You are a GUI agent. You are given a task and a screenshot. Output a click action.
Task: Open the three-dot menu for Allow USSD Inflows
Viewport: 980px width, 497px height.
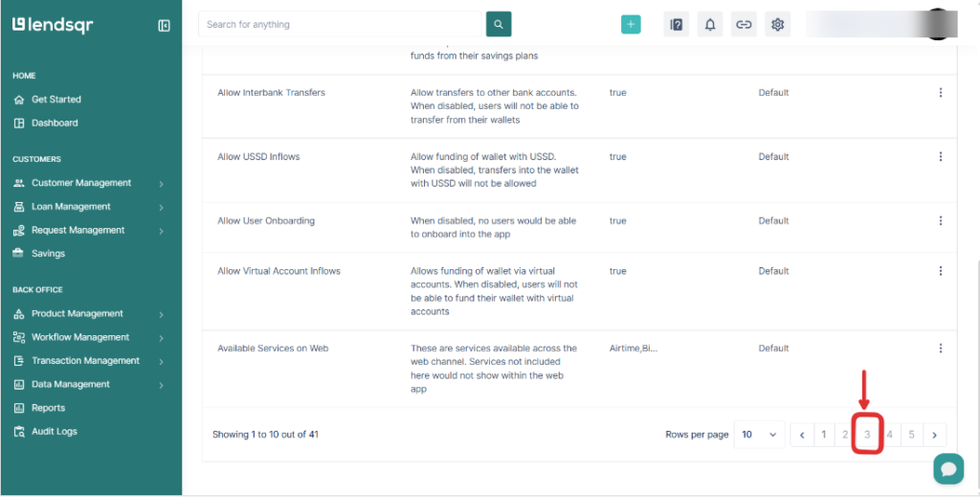click(x=940, y=157)
